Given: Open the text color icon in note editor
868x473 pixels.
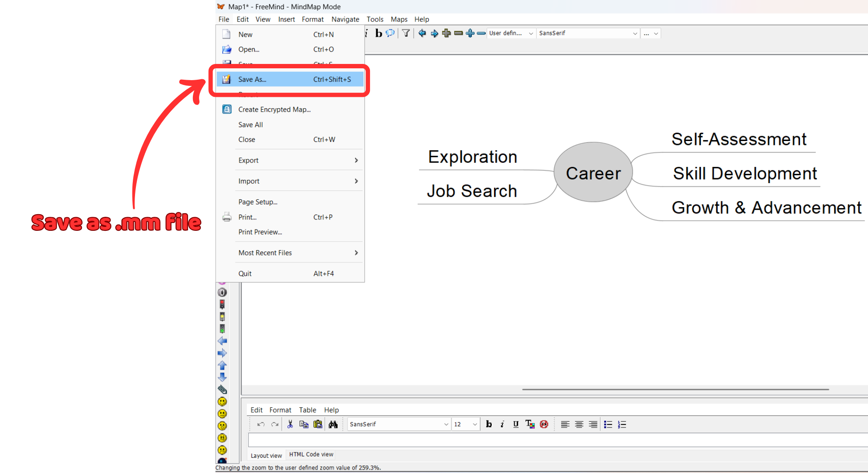Looking at the screenshot, I should coord(530,424).
